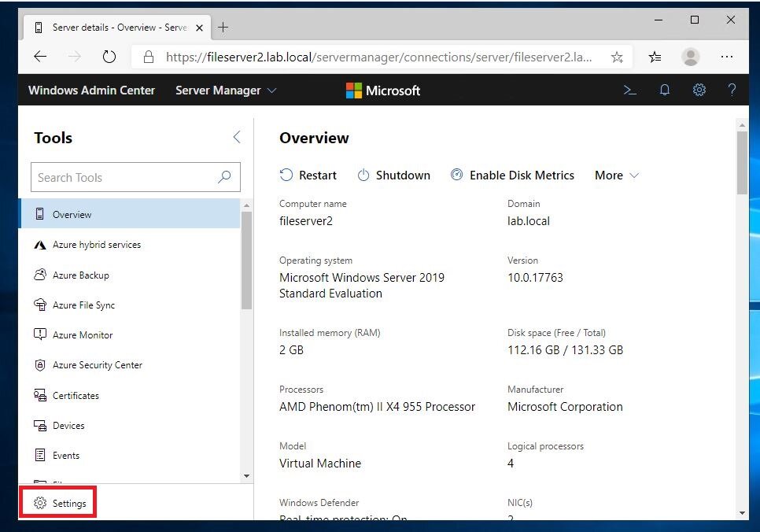Open the help question mark icon
Image resolution: width=760 pixels, height=532 pixels.
732,91
